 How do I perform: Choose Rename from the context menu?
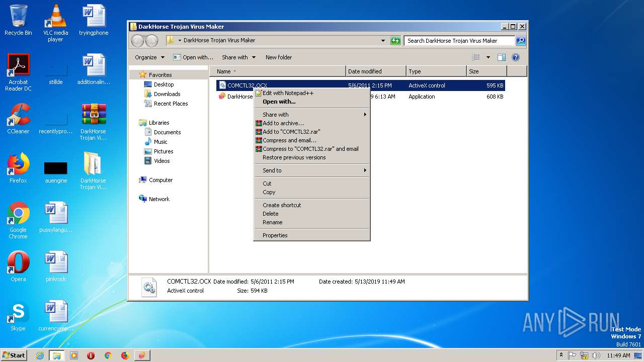312,222
